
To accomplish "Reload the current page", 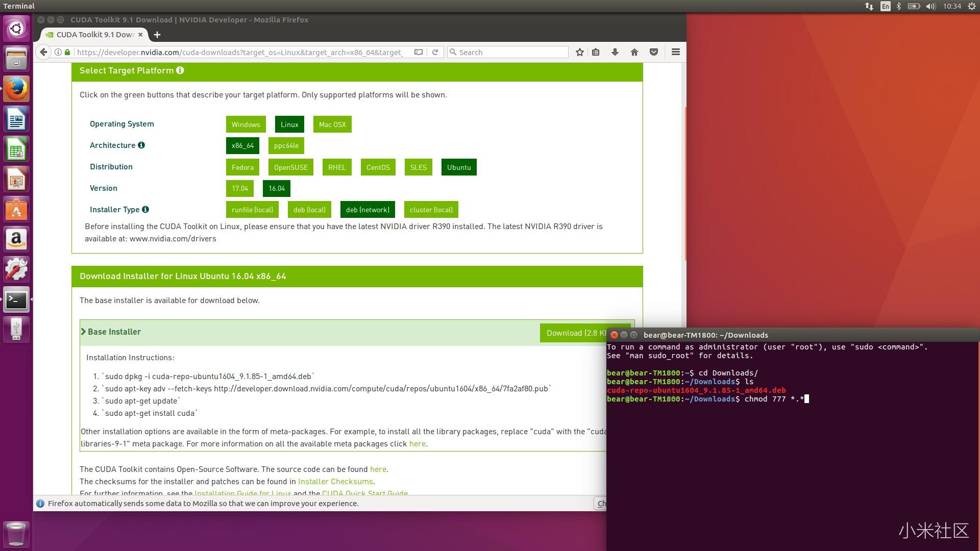I will pos(435,52).
